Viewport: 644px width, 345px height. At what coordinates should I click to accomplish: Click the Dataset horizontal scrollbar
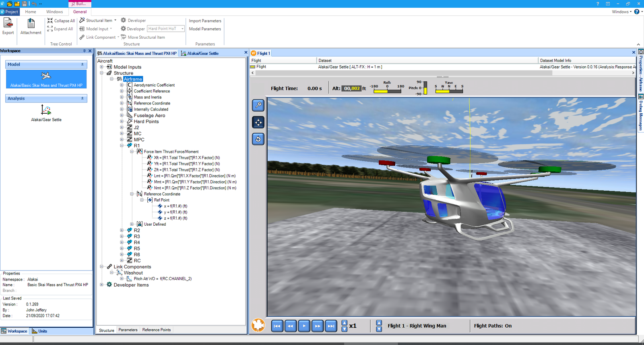(x=443, y=73)
